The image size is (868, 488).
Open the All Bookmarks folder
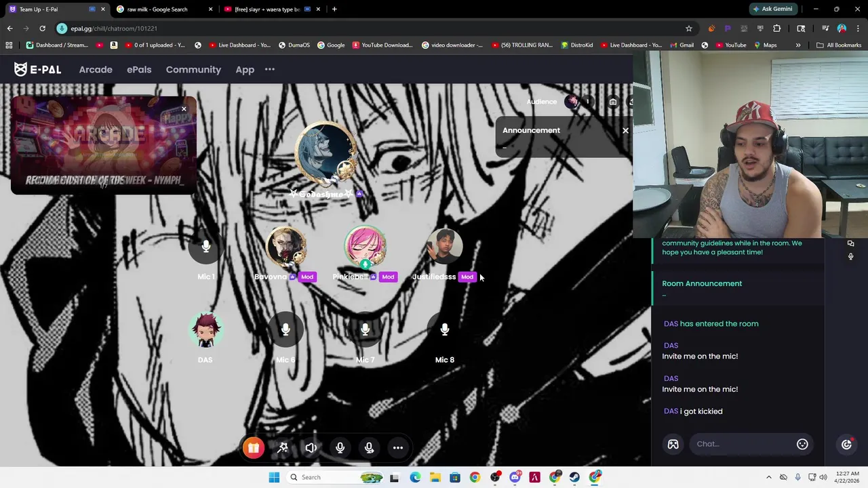point(839,45)
